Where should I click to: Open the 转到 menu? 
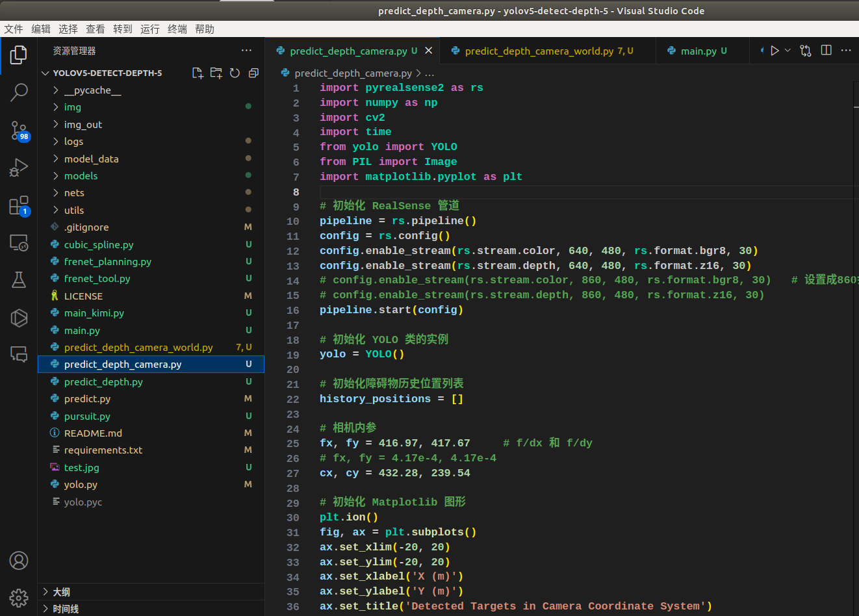tap(123, 29)
